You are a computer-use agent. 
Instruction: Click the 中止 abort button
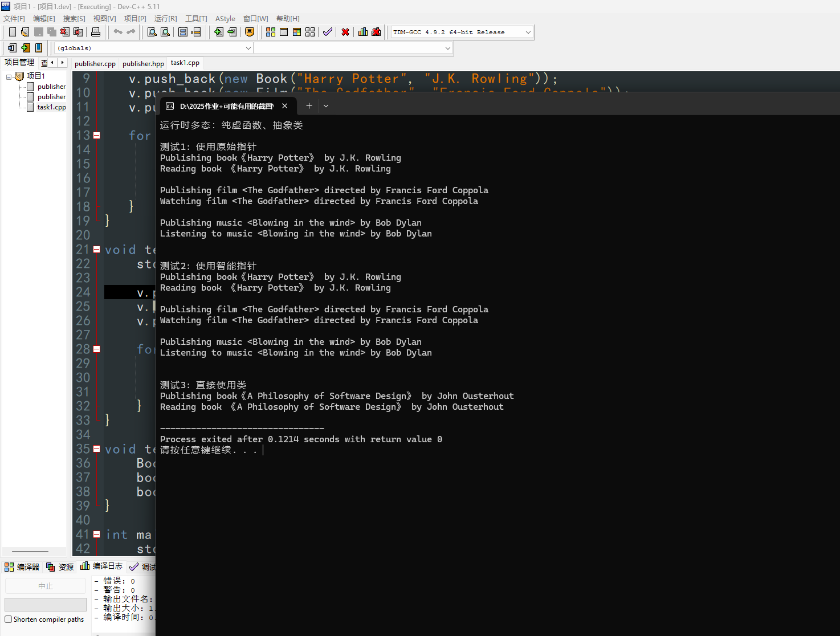[x=46, y=586]
